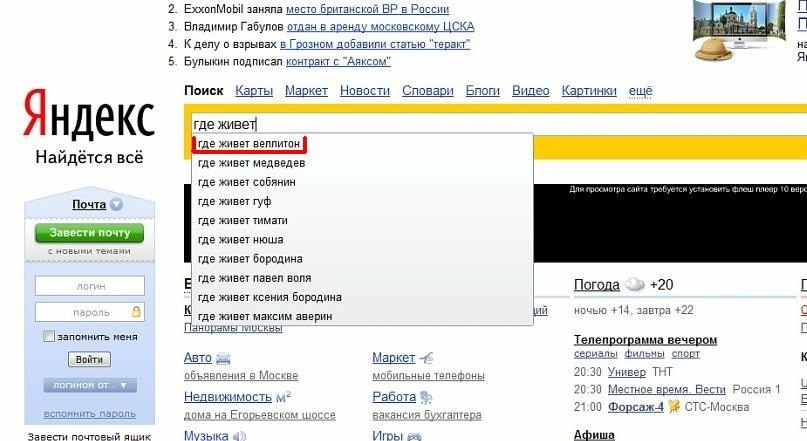Select suggestion где живет павел воля
The image size is (807, 441).
coord(362,278)
